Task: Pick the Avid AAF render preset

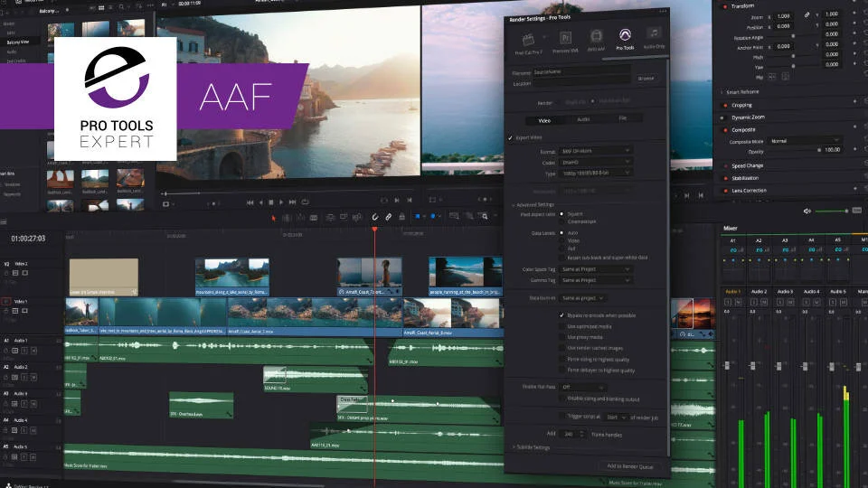Action: click(596, 37)
